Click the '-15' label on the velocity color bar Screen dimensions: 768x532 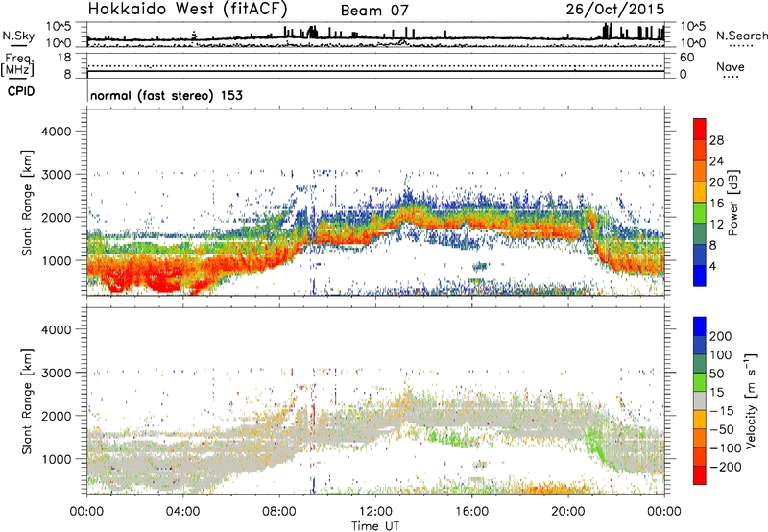pyautogui.click(x=722, y=411)
